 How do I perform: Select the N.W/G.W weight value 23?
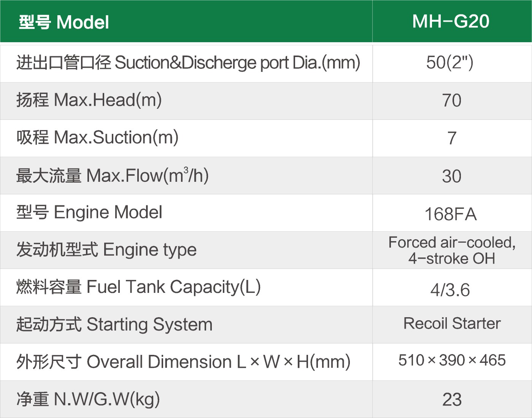[x=452, y=399]
